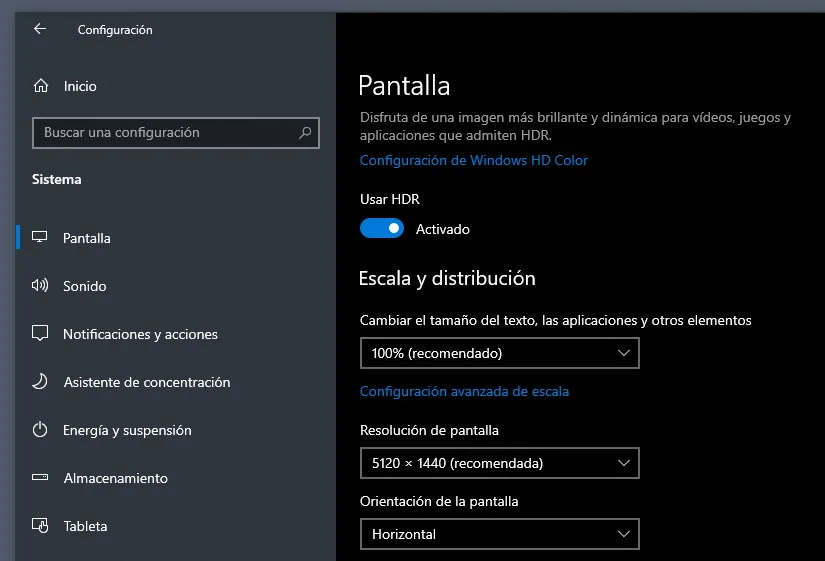This screenshot has height=561, width=825.
Task: Click the search magnifier icon
Action: 305,133
